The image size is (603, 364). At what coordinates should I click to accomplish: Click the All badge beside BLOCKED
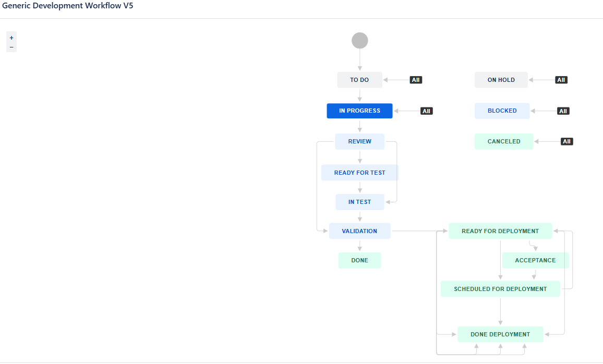pos(563,111)
